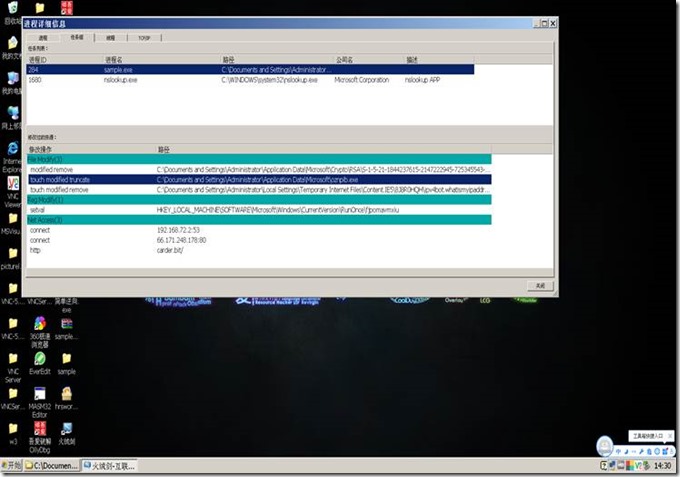Click the 关闭 button in the dialog

click(x=537, y=285)
